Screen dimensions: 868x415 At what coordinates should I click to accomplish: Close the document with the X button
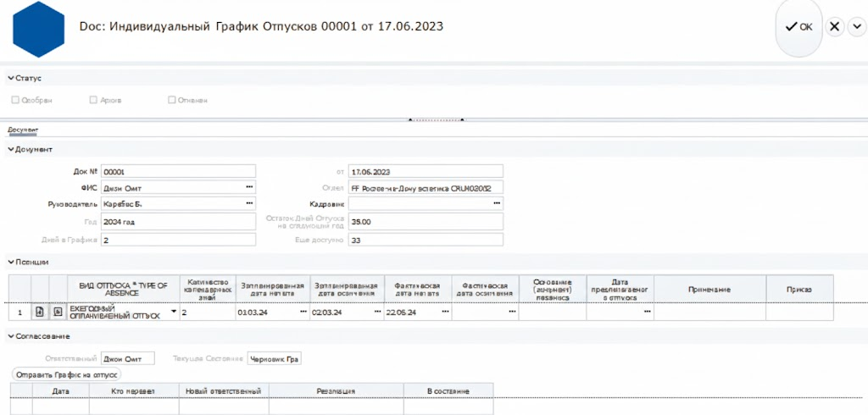835,26
